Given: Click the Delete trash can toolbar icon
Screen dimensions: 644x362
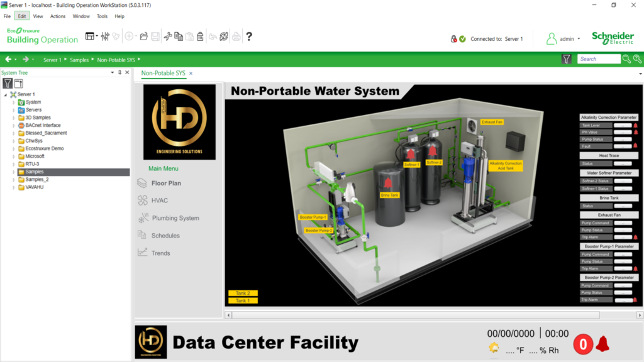Looking at the screenshot, I should 200,36.
